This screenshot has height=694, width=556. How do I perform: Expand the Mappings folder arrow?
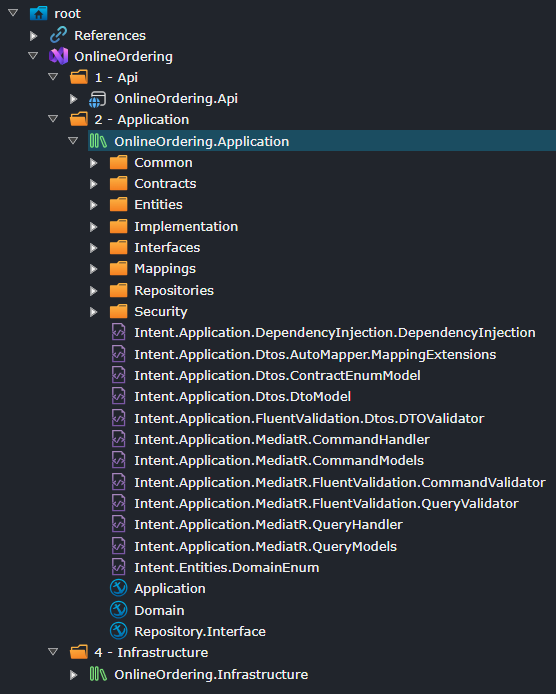(93, 269)
